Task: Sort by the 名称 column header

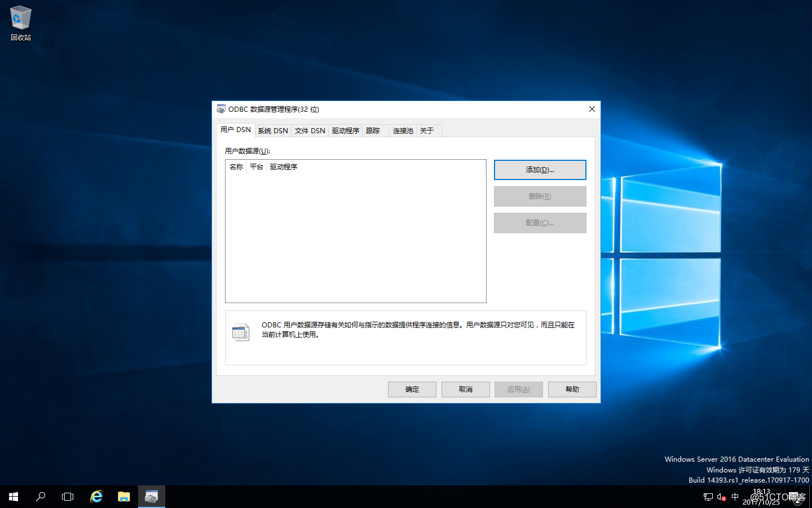Action: [236, 167]
